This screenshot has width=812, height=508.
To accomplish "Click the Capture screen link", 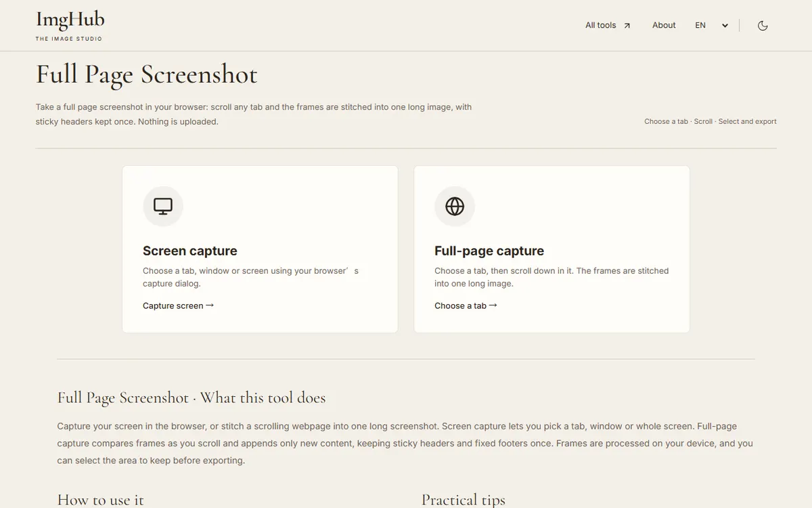I will click(x=178, y=305).
